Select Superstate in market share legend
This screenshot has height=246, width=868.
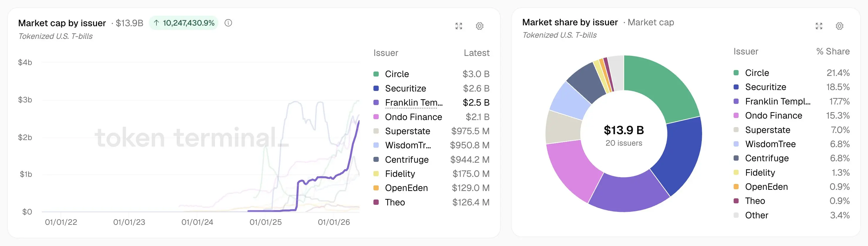point(768,130)
